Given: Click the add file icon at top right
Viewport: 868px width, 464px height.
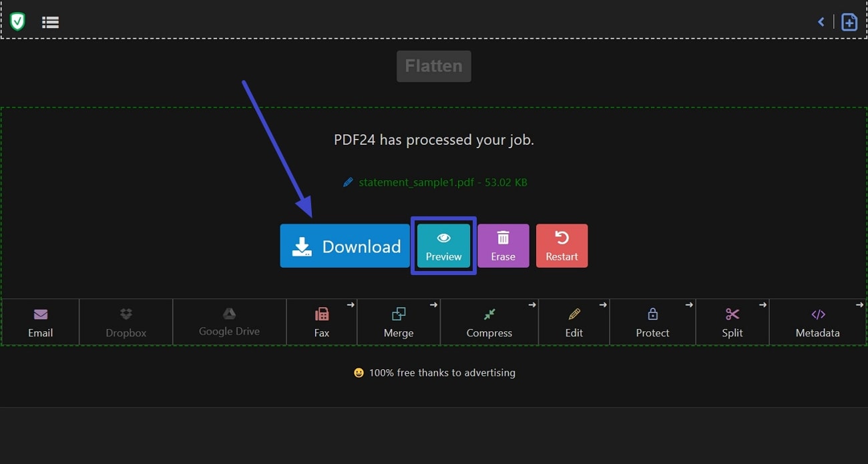Looking at the screenshot, I should tap(849, 22).
